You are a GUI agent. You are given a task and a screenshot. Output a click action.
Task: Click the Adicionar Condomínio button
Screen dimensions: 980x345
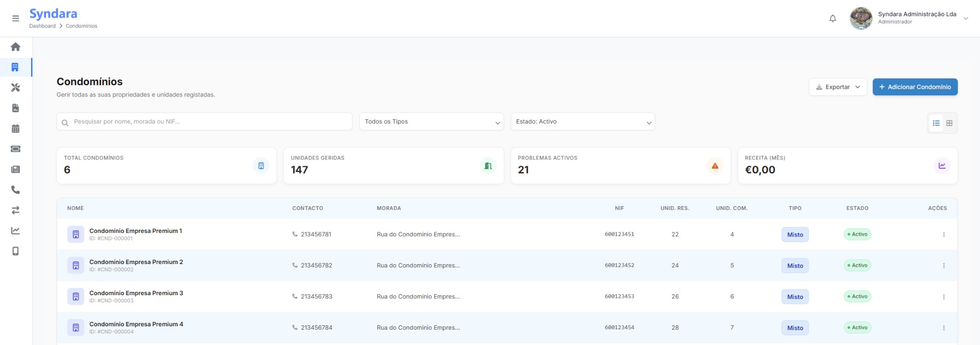(915, 87)
